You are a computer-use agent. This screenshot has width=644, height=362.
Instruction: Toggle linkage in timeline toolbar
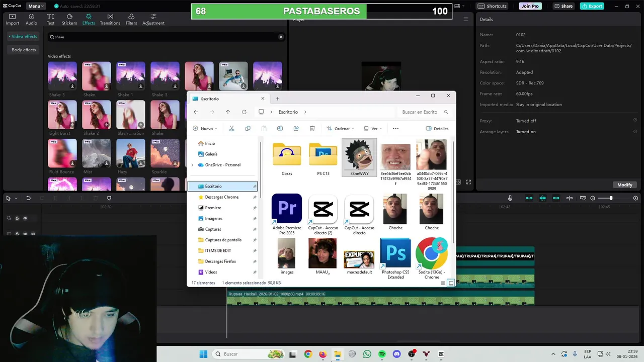point(556,198)
